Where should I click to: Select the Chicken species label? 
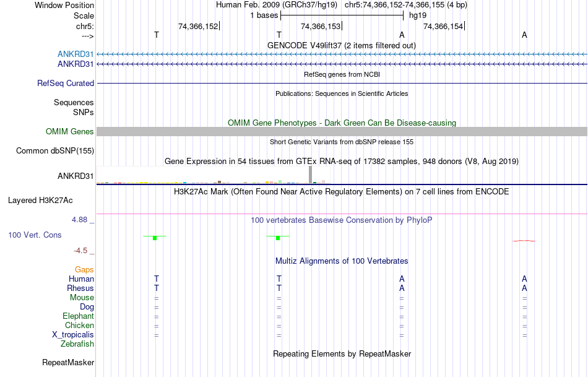[79, 325]
